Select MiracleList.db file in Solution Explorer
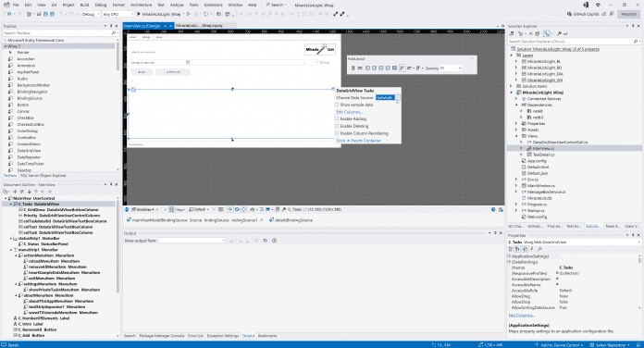Viewport: 644px width, 348px height. (x=539, y=198)
